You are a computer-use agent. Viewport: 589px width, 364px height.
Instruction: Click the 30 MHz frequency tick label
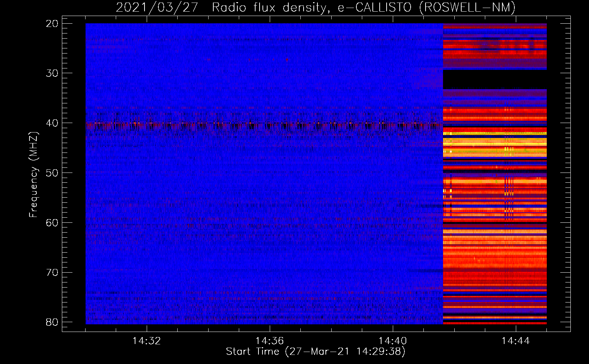click(52, 73)
